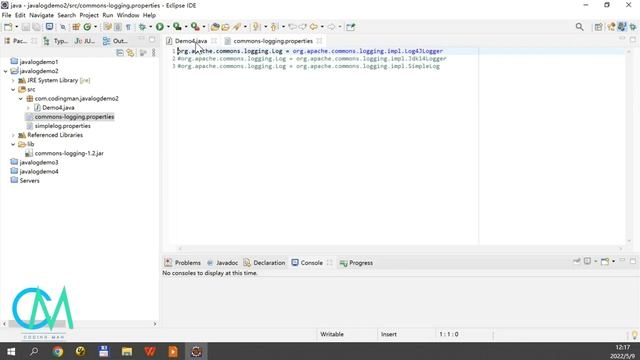Click the Open Console icon in Console view

(x=605, y=261)
